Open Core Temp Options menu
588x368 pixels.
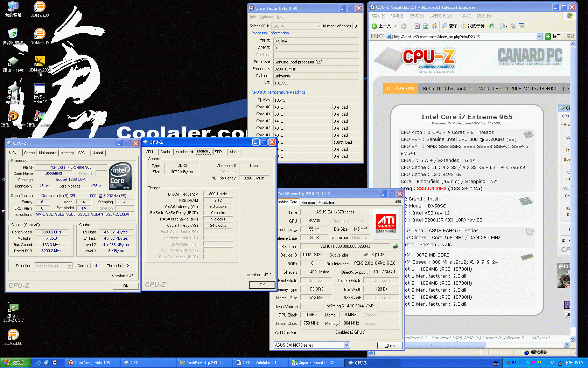coord(266,16)
